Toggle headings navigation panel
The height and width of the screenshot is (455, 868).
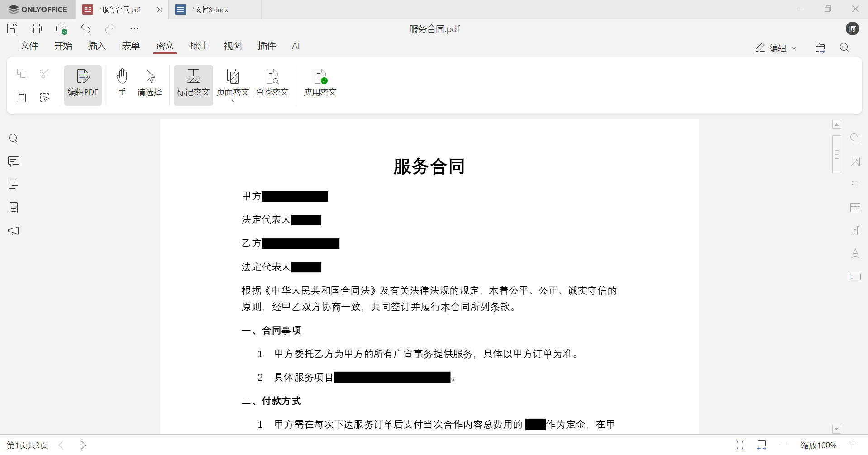coord(13,184)
